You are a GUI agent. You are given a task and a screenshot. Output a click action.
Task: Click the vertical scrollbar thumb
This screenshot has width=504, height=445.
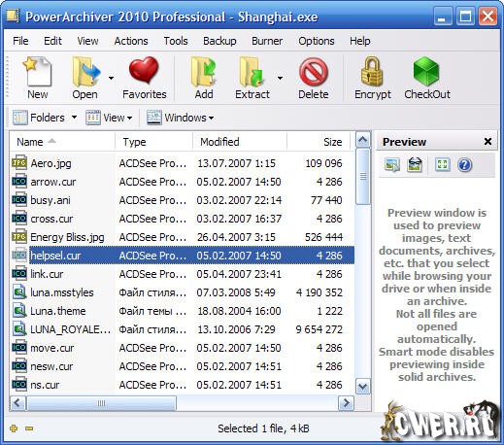(x=362, y=177)
